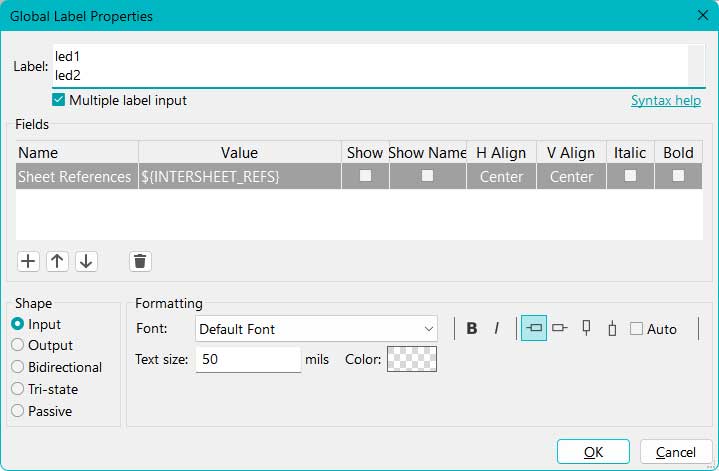Select the third label orientation icon

pyautogui.click(x=587, y=328)
